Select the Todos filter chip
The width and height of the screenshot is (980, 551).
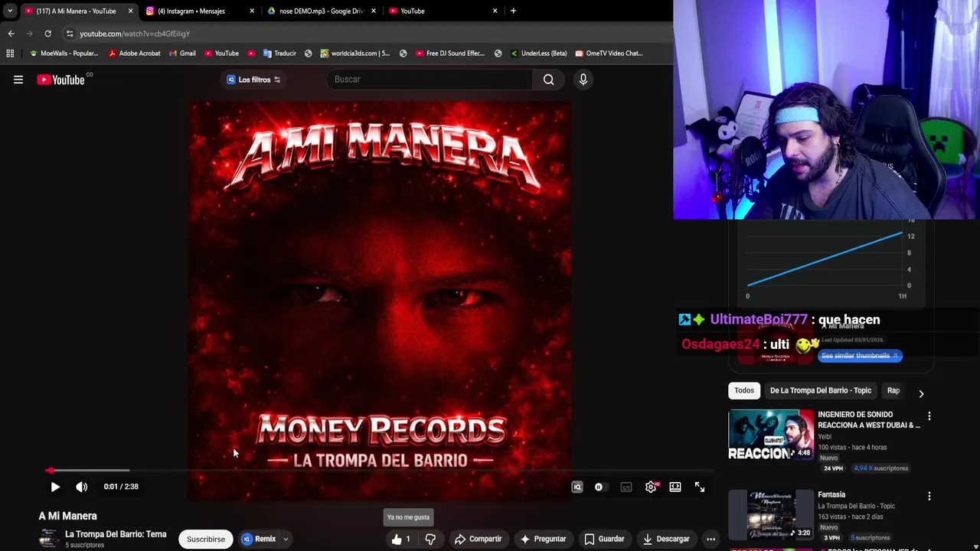(744, 390)
